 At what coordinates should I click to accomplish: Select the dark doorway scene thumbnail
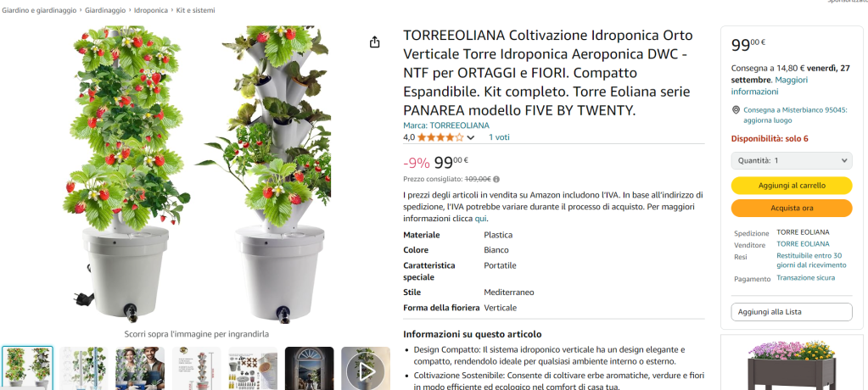310,369
